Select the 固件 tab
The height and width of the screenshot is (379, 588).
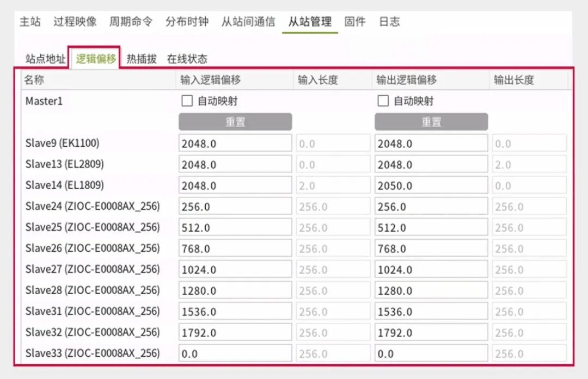click(x=355, y=21)
